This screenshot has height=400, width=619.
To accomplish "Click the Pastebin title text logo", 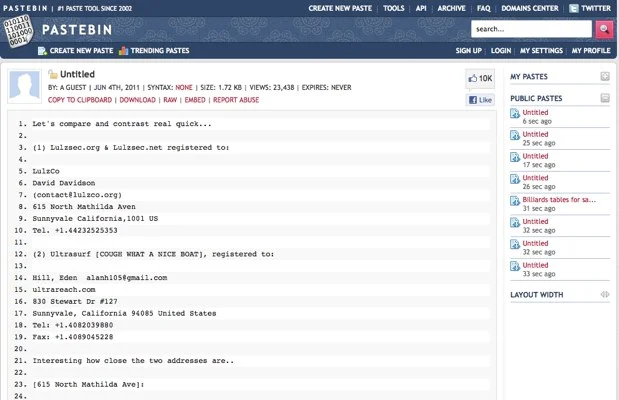I will point(77,30).
